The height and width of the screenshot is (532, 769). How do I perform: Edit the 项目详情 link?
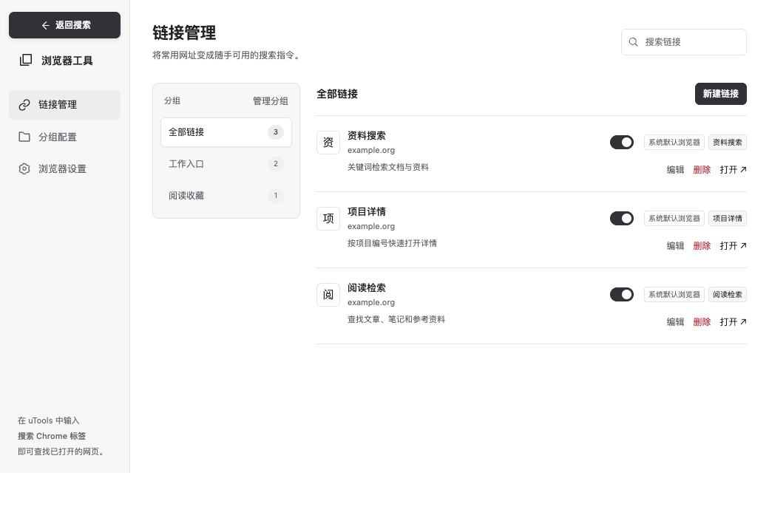(675, 246)
